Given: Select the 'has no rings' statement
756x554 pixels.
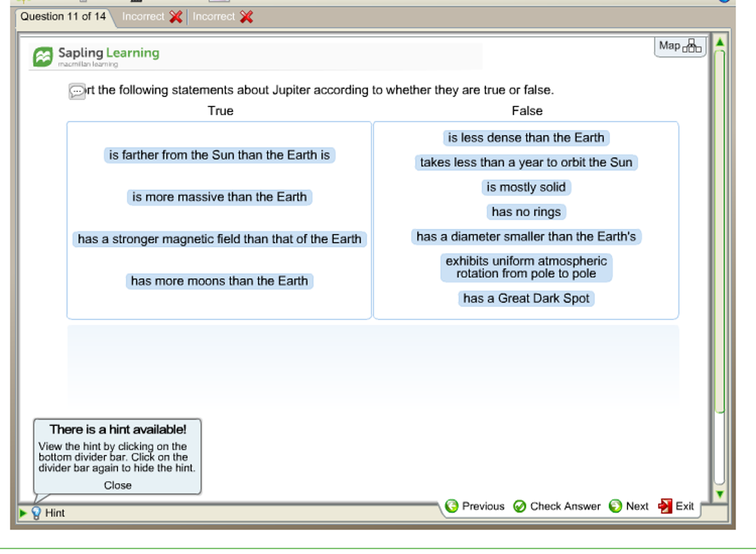Looking at the screenshot, I should tap(526, 212).
